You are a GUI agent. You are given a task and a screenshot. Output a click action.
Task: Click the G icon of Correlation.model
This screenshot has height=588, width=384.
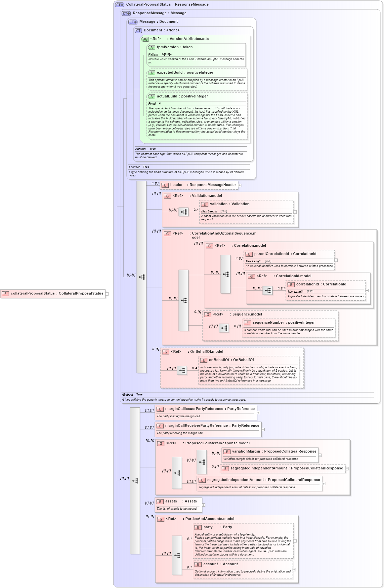pos(209,246)
